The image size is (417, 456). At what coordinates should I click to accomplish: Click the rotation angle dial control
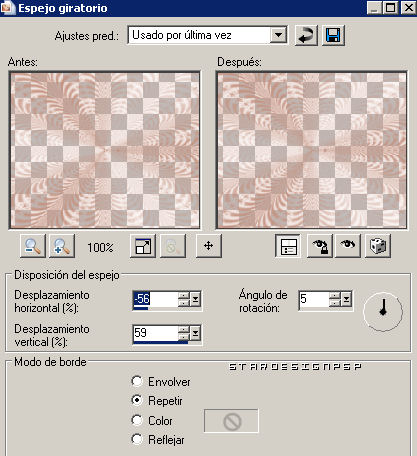(383, 311)
